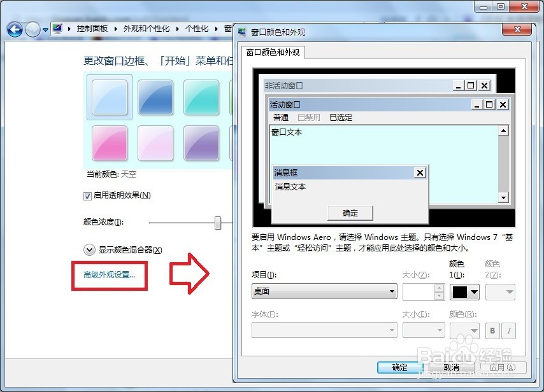The image size is (544, 392).
Task: Select the pink color swatch
Action: [110, 143]
